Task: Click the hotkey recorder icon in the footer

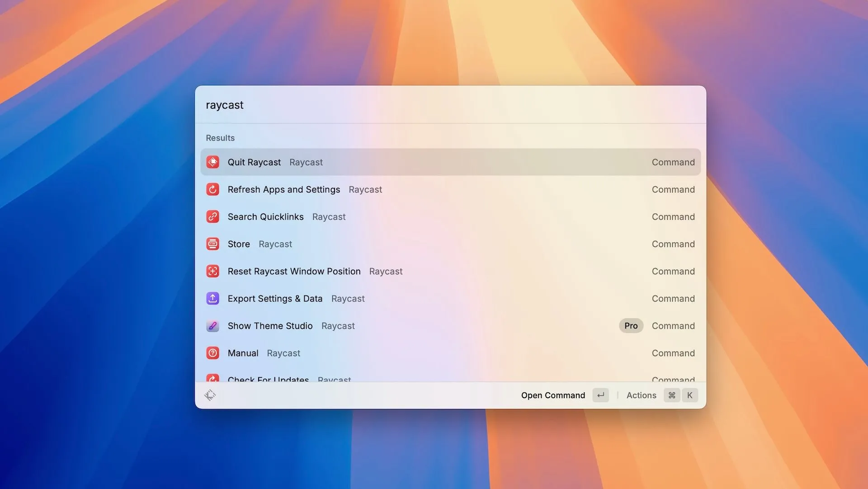Action: point(210,395)
